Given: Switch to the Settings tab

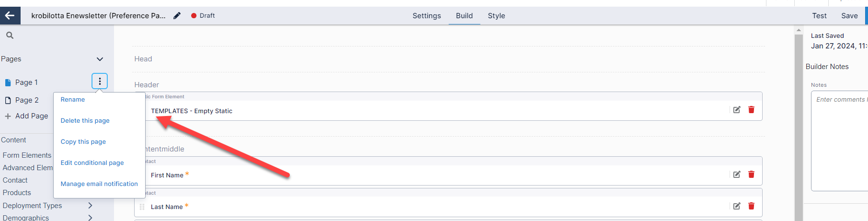Looking at the screenshot, I should (426, 15).
